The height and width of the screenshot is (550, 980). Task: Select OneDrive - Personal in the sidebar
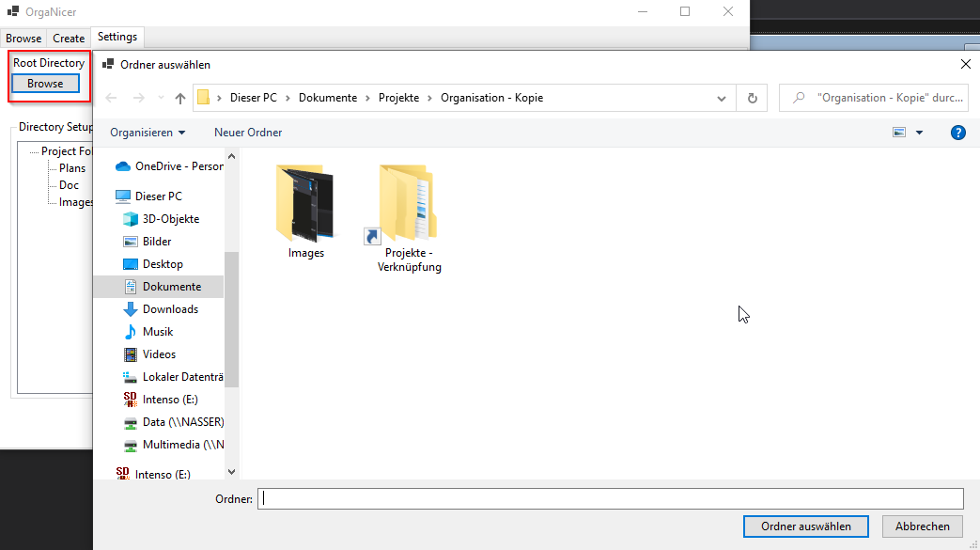pyautogui.click(x=169, y=166)
